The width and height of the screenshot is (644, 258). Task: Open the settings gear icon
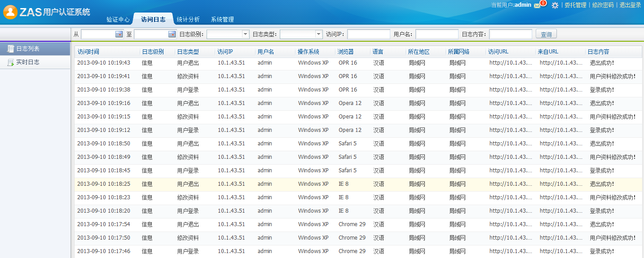555,5
